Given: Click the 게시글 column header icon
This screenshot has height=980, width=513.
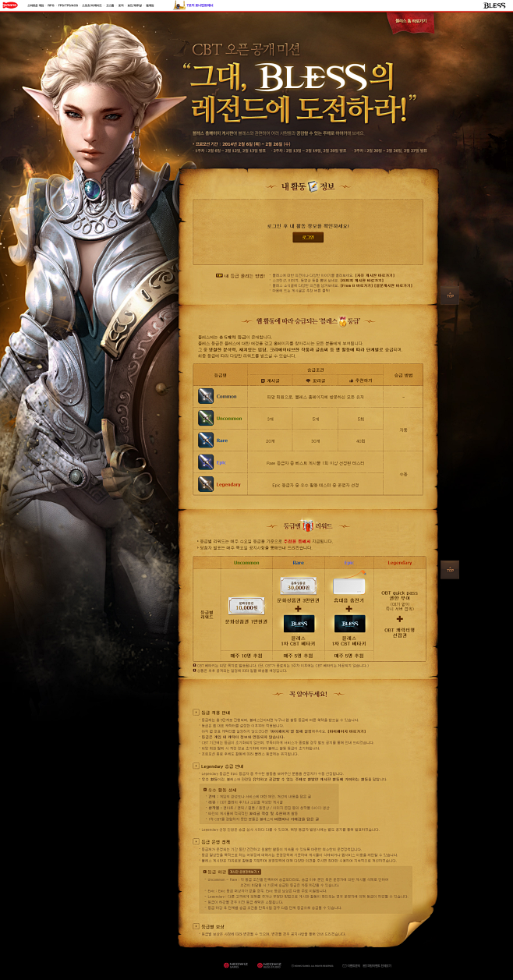Looking at the screenshot, I should pos(261,381).
